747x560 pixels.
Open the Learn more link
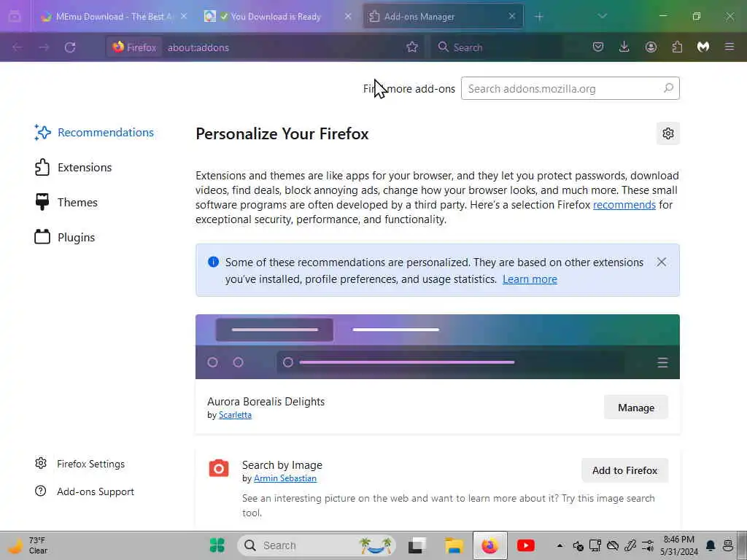(530, 279)
